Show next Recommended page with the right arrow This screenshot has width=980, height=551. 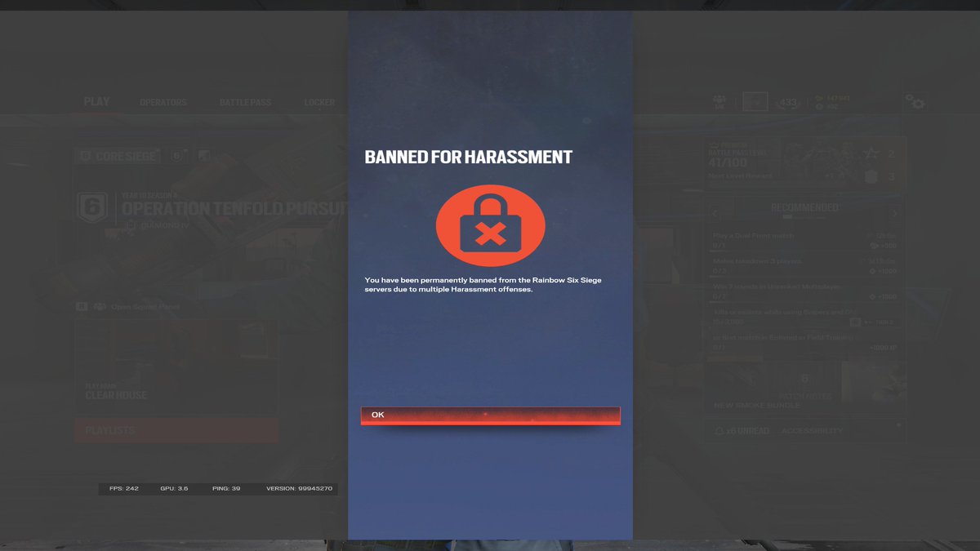click(895, 213)
